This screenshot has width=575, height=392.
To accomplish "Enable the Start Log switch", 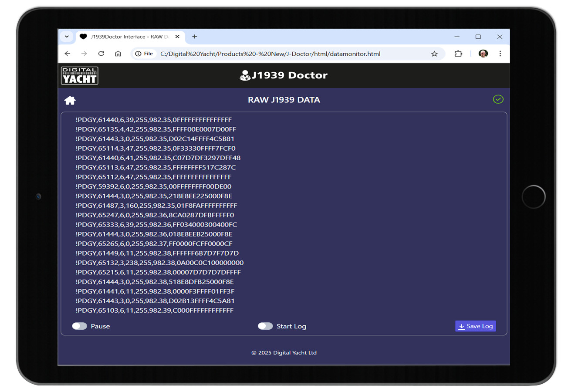I will click(265, 326).
